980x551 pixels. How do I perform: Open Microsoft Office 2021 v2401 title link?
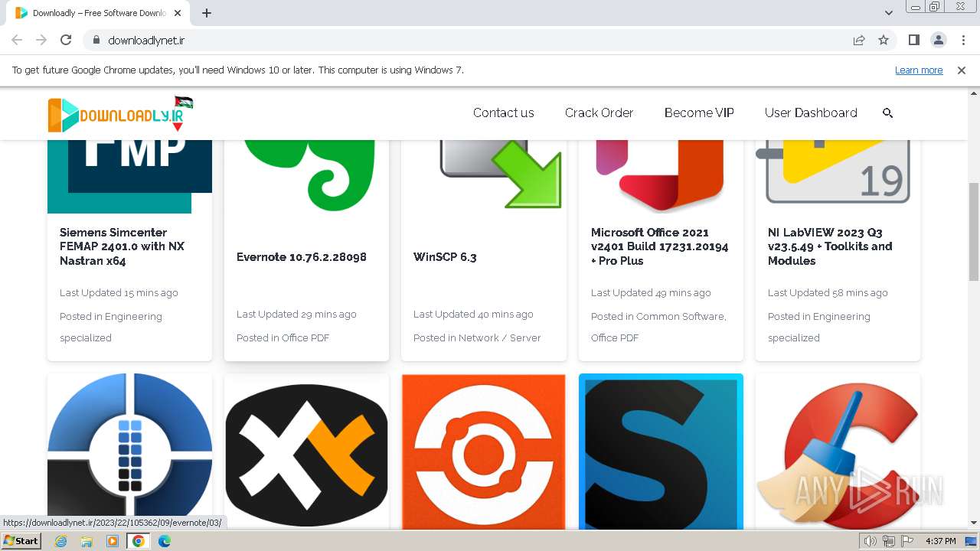[659, 246]
